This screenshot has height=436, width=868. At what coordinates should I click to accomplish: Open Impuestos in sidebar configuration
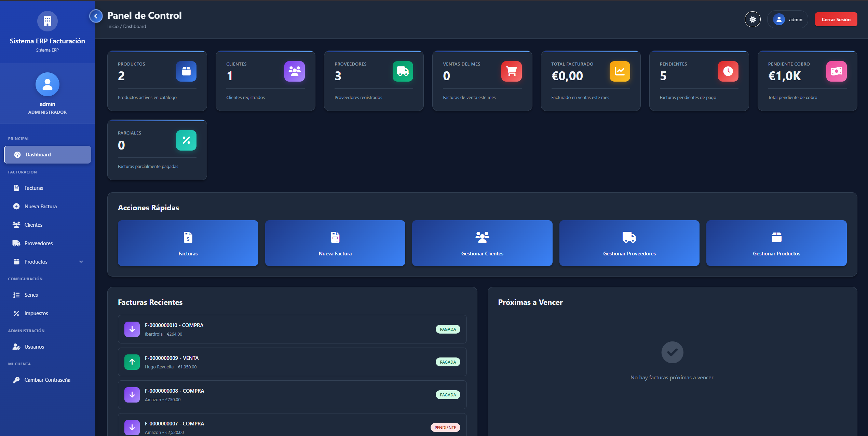36,313
